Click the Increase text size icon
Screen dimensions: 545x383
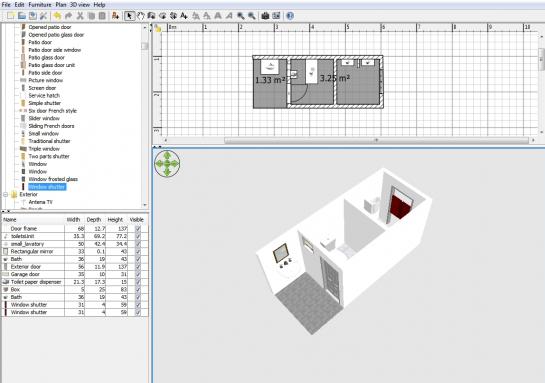[x=196, y=16]
